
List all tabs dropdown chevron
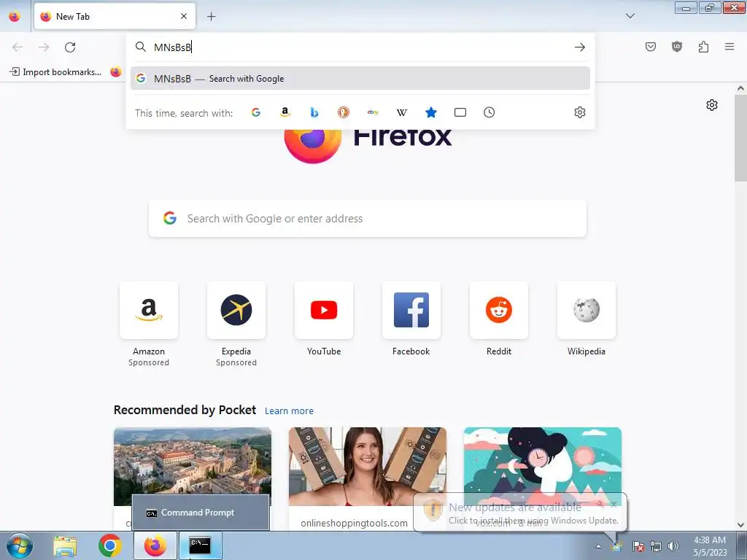[630, 16]
